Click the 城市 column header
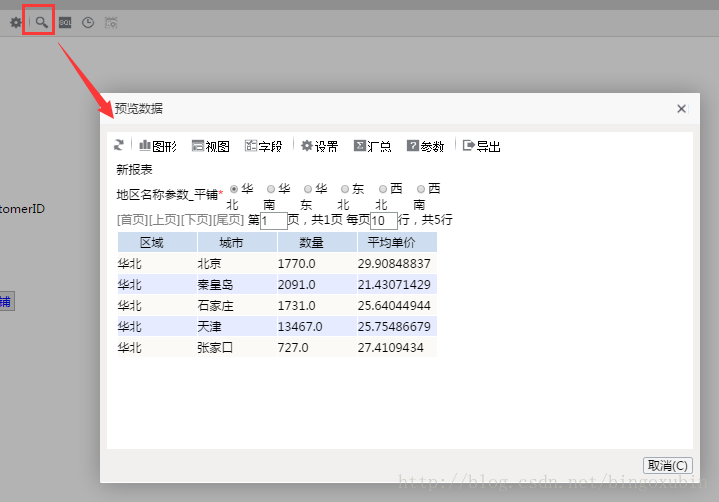Image resolution: width=719 pixels, height=502 pixels. (x=237, y=242)
